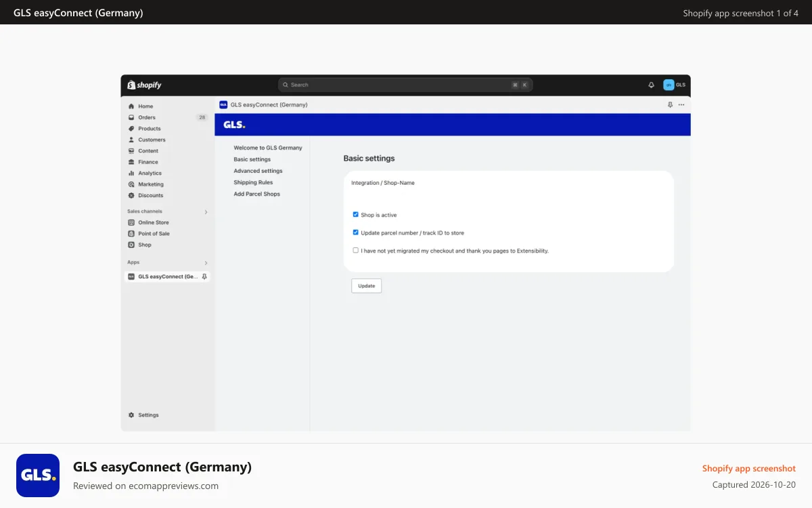Click the Shopify search field
Viewport: 812px width, 508px height.
(405, 85)
